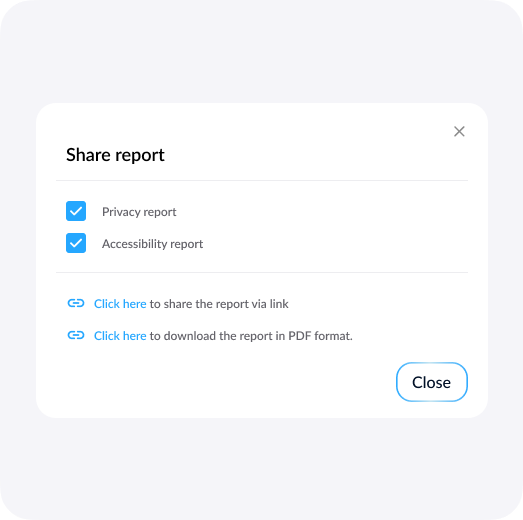
Task: Click the Accessibility report label text
Action: pos(152,244)
